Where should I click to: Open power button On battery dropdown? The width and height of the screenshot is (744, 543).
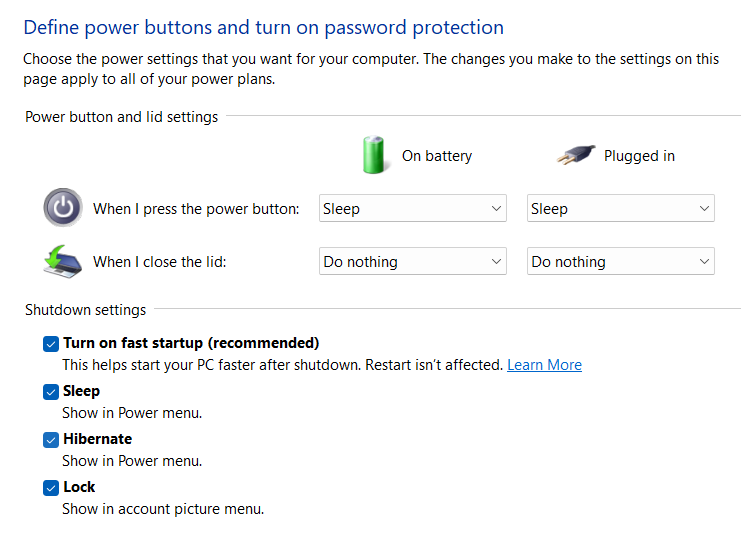(412, 209)
